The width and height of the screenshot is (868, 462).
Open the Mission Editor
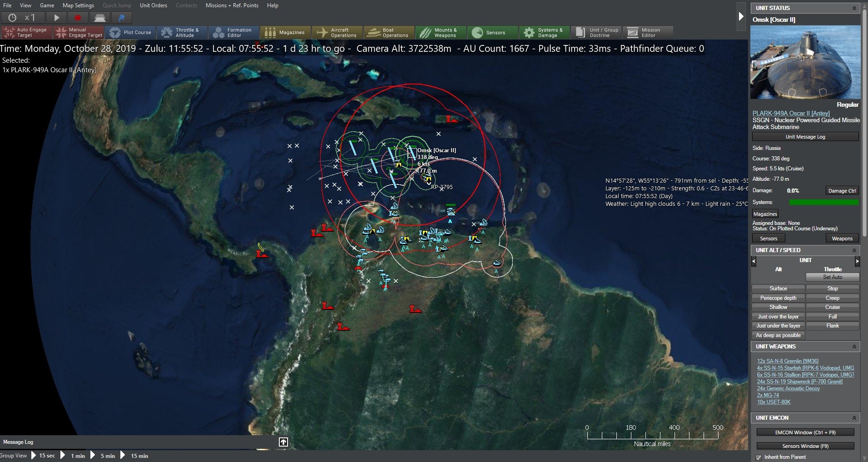click(648, 32)
